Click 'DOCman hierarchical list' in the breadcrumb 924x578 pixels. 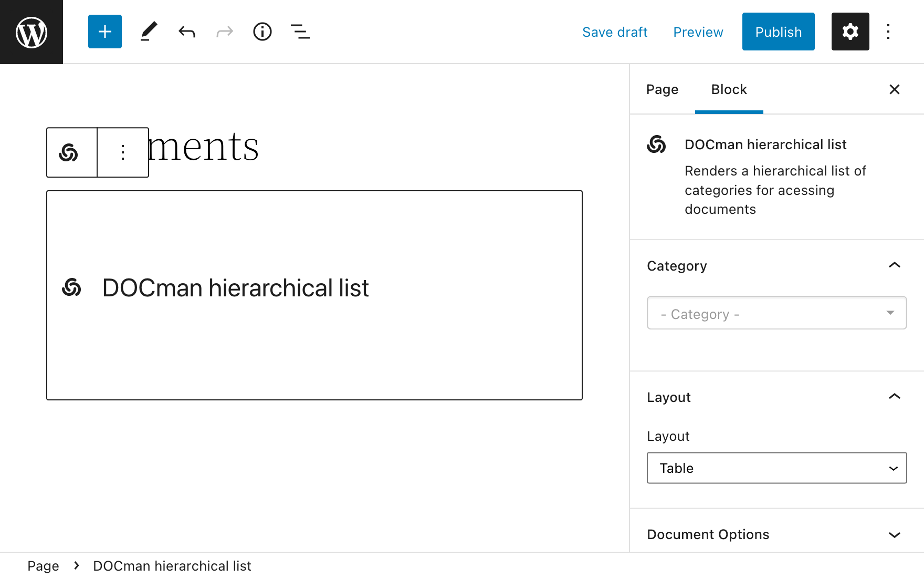coord(172,566)
